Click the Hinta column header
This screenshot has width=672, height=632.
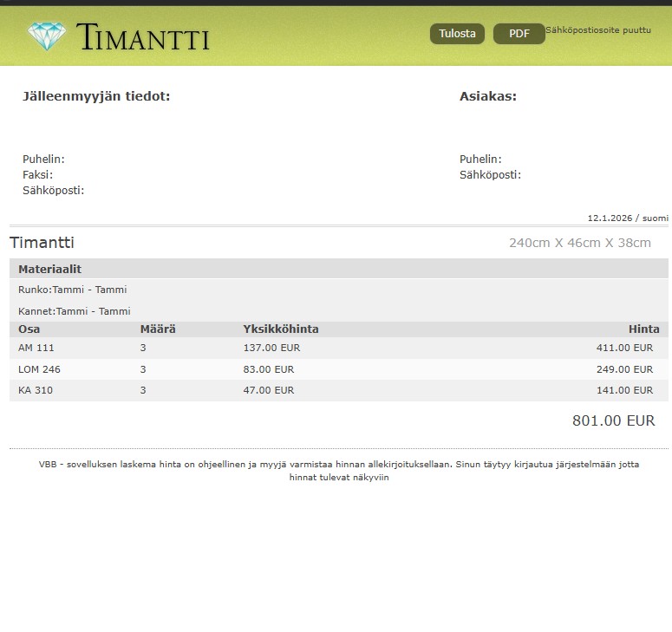(x=643, y=329)
